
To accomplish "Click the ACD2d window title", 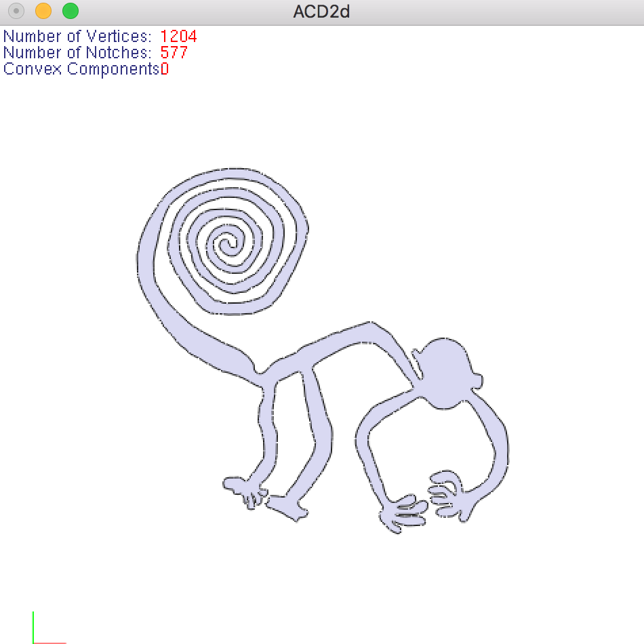I will tap(321, 12).
